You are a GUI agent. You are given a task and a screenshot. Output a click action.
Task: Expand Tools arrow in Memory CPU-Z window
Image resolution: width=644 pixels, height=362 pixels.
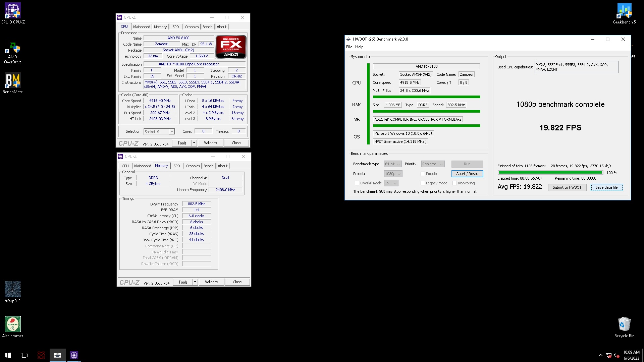coord(195,282)
